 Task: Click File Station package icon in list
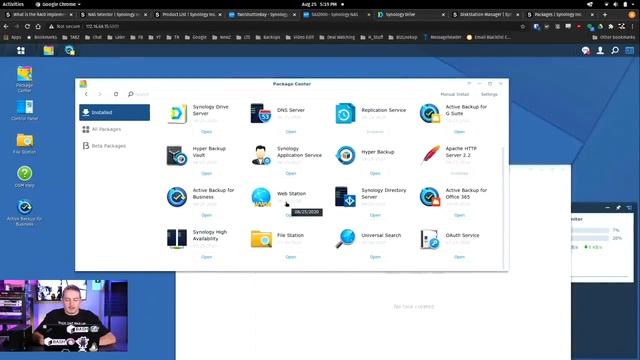coord(261,239)
